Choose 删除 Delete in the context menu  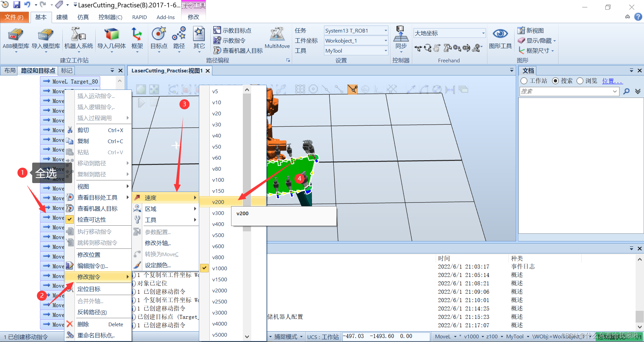98,324
